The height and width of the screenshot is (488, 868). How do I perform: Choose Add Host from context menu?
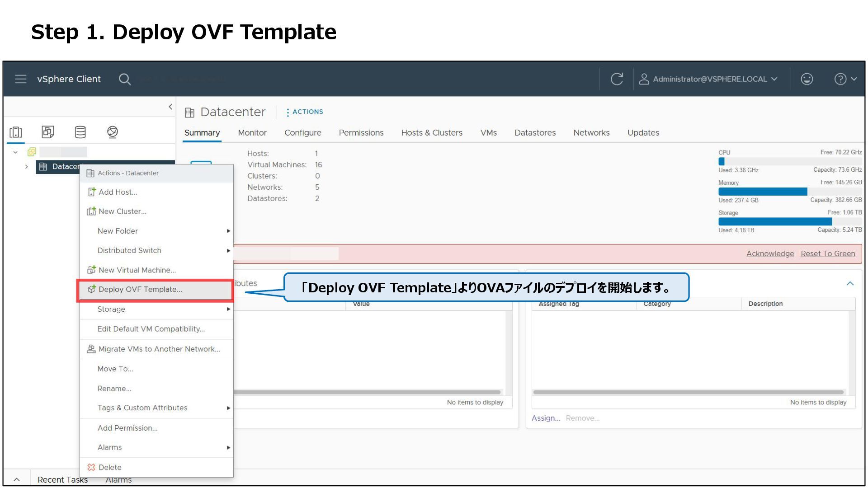coord(118,192)
